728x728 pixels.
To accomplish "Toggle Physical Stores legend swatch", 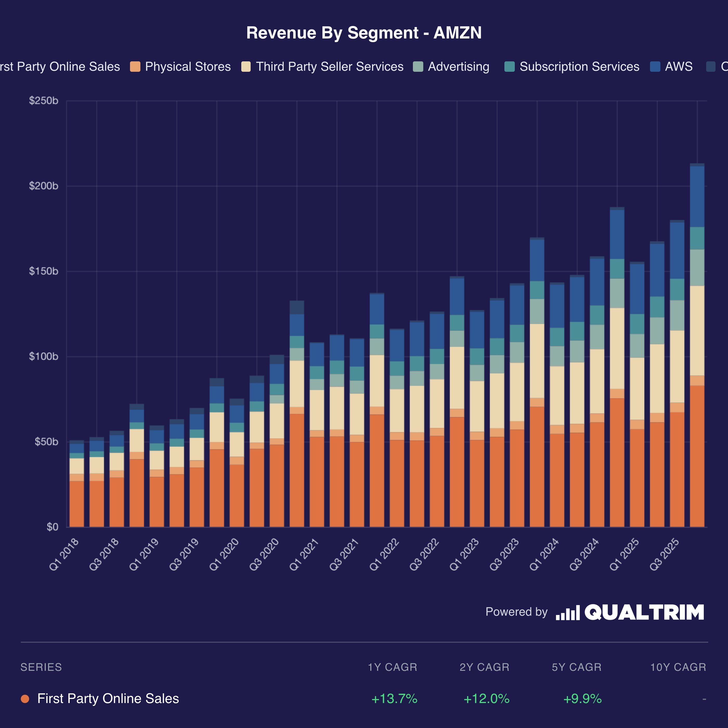I will pos(135,67).
